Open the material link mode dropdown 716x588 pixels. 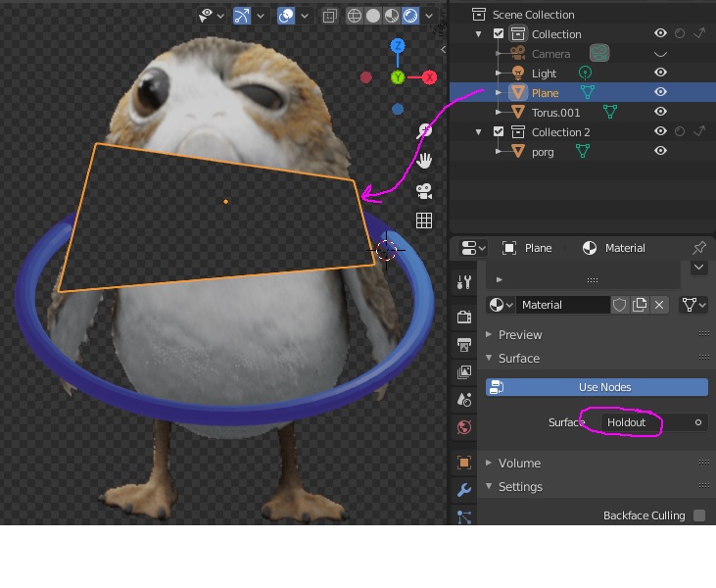pos(693,305)
